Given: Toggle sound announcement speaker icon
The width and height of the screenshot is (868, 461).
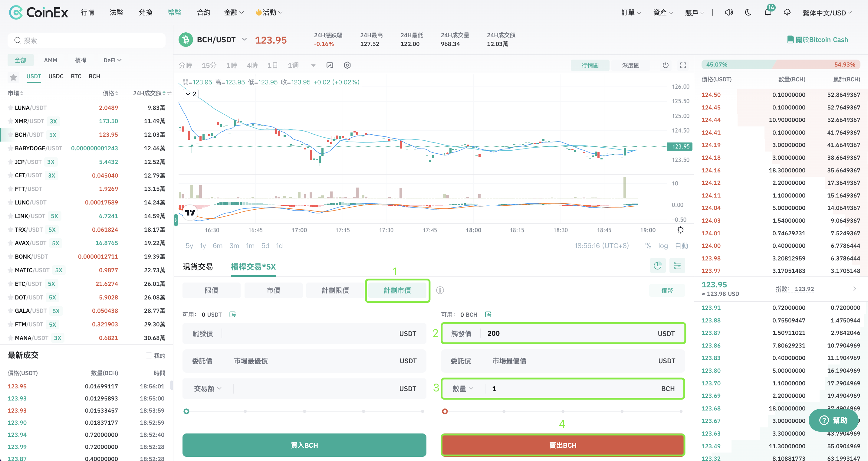Looking at the screenshot, I should [728, 12].
